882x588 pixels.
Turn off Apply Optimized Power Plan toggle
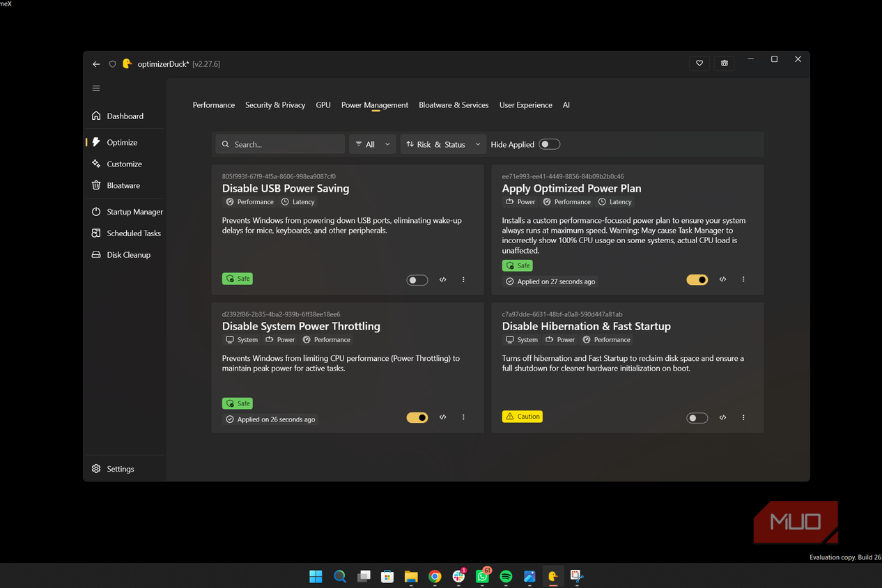pyautogui.click(x=697, y=279)
